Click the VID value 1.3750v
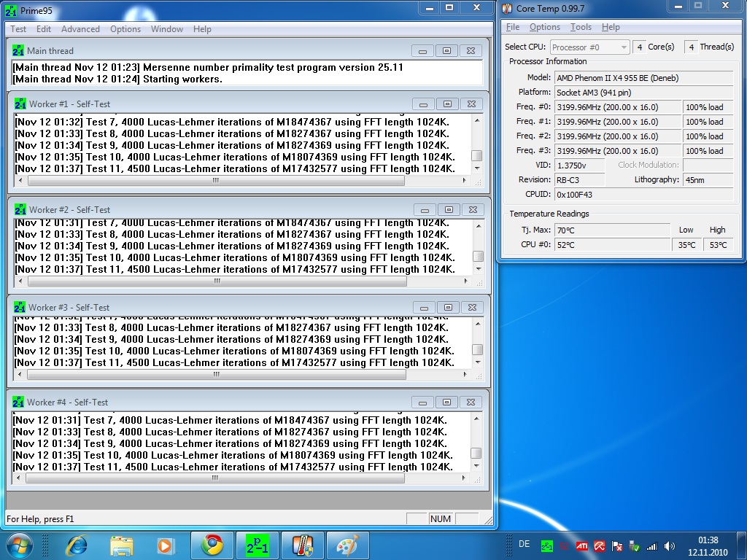 pyautogui.click(x=579, y=166)
